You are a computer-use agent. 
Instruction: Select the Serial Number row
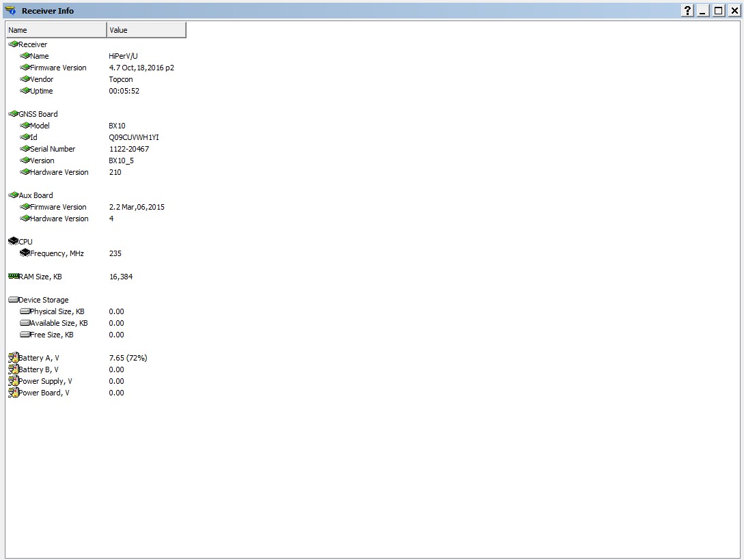[53, 149]
